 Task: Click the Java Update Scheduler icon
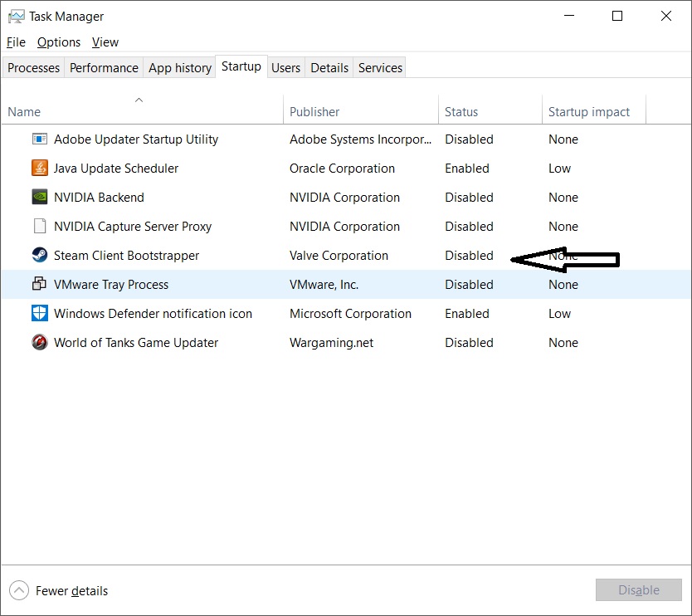[40, 169]
